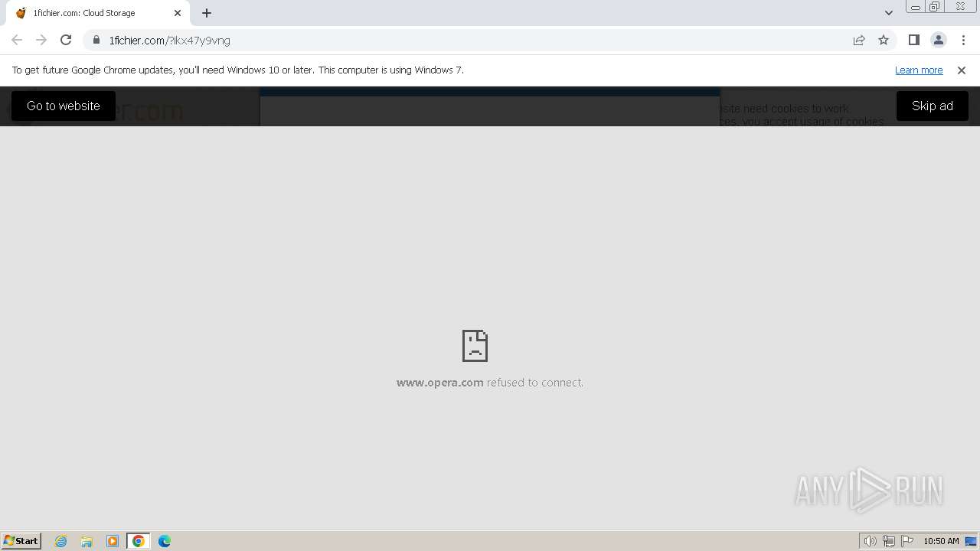Switch to Chrome in taskbar
Image resolution: width=980 pixels, height=551 pixels.
[139, 541]
